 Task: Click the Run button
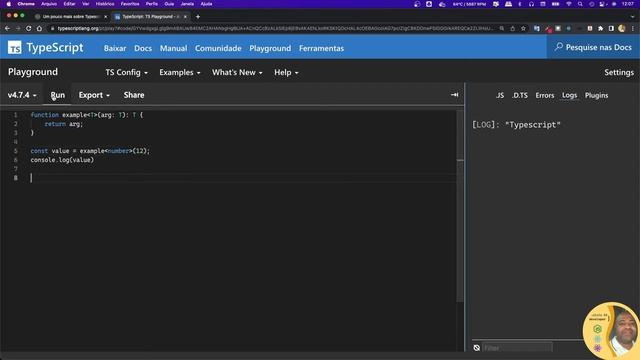[x=58, y=95]
